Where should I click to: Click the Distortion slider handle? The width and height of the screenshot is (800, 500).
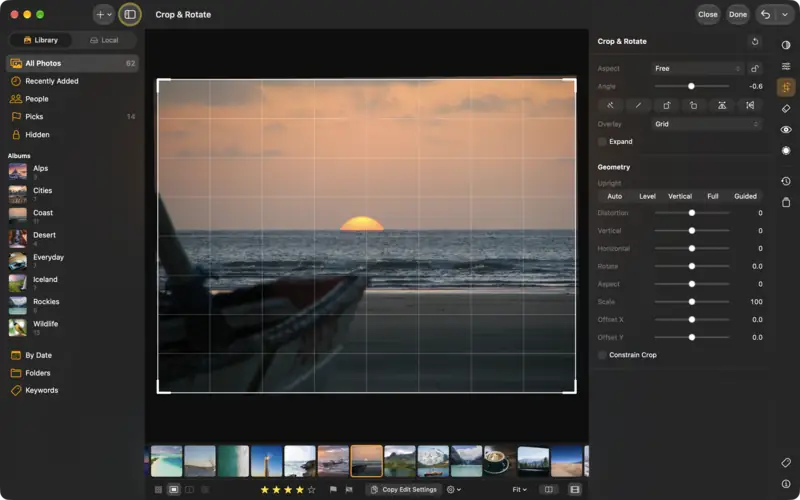[692, 213]
